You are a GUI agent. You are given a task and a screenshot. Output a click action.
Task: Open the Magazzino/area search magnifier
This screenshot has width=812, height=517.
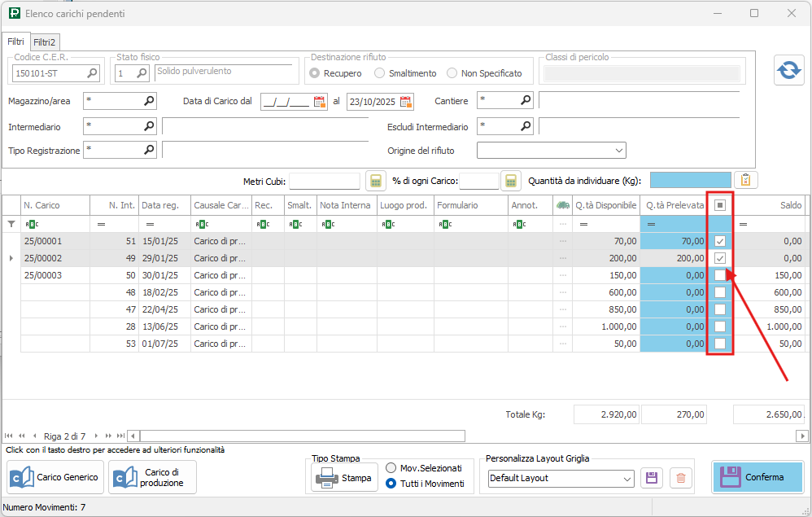(149, 101)
